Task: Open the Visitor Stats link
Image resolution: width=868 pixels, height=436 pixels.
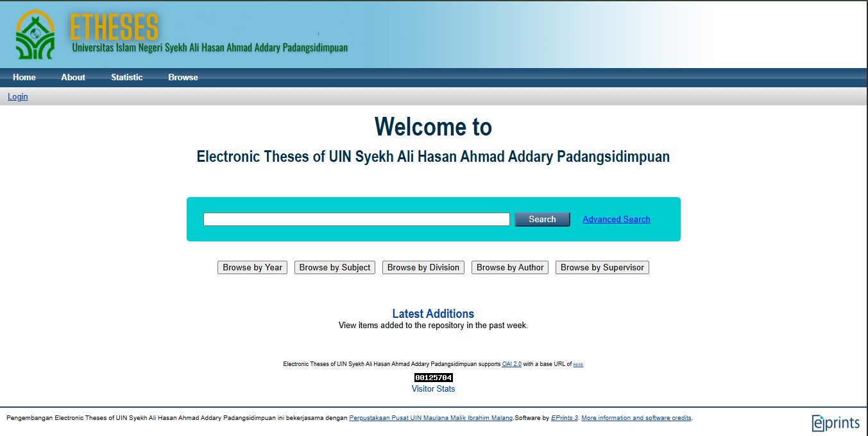Action: pos(433,389)
